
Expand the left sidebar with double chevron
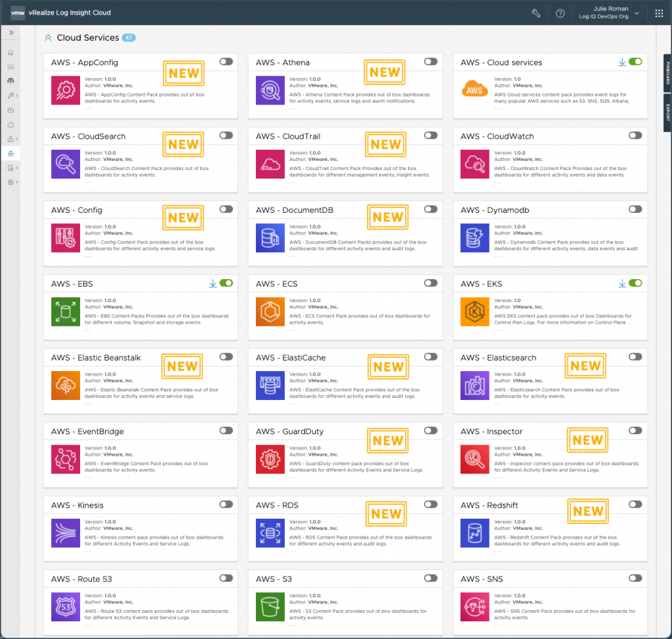pos(11,32)
